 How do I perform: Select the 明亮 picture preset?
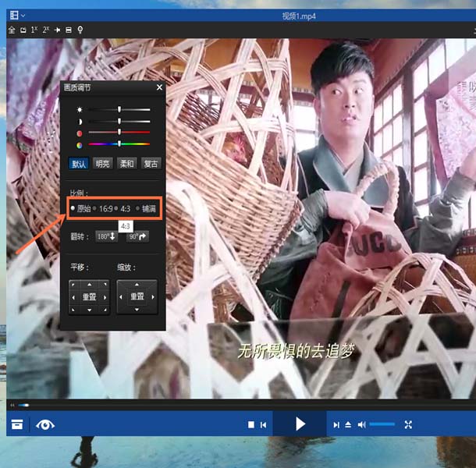(102, 164)
